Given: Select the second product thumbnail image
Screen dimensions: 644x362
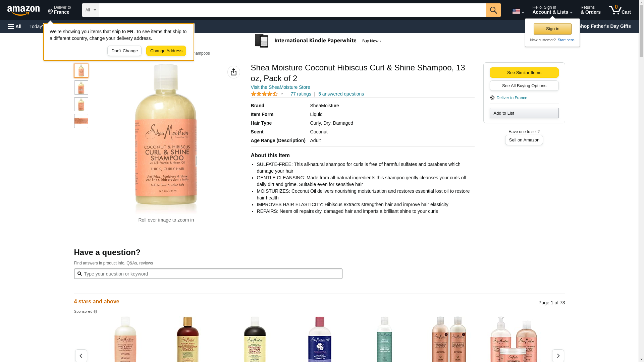Looking at the screenshot, I should point(81,87).
